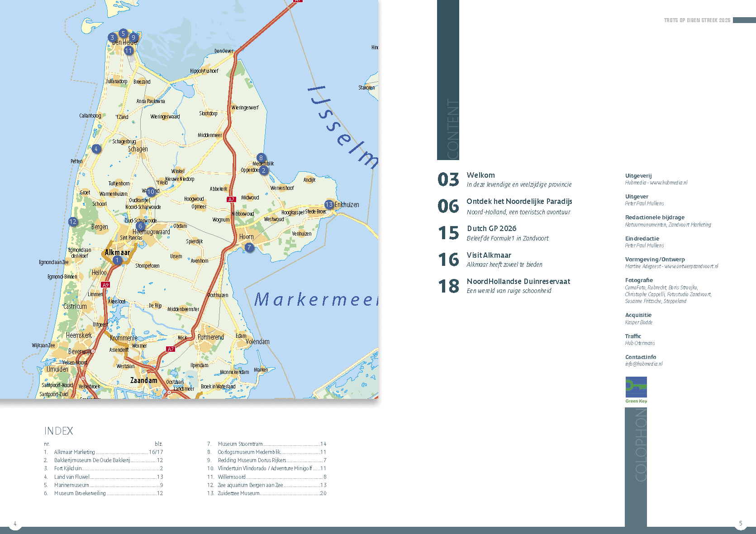The width and height of the screenshot is (756, 534).
Task: Click the Green Key logo
Action: [x=636, y=388]
